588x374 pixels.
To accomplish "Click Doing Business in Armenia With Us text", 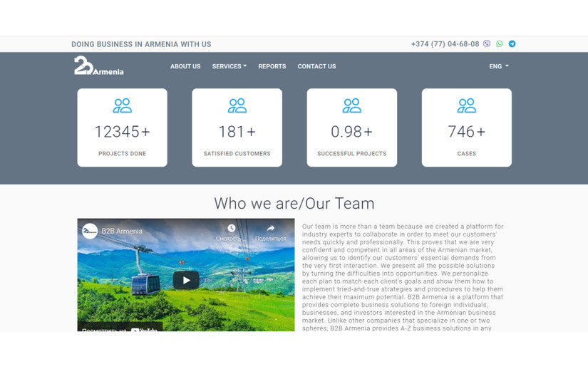I will coord(141,44).
